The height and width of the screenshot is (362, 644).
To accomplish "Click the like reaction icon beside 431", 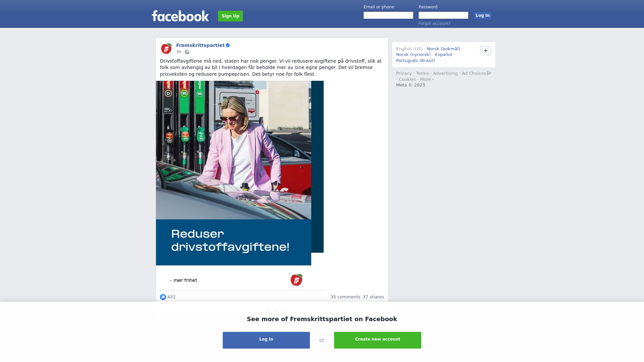I will click(163, 297).
